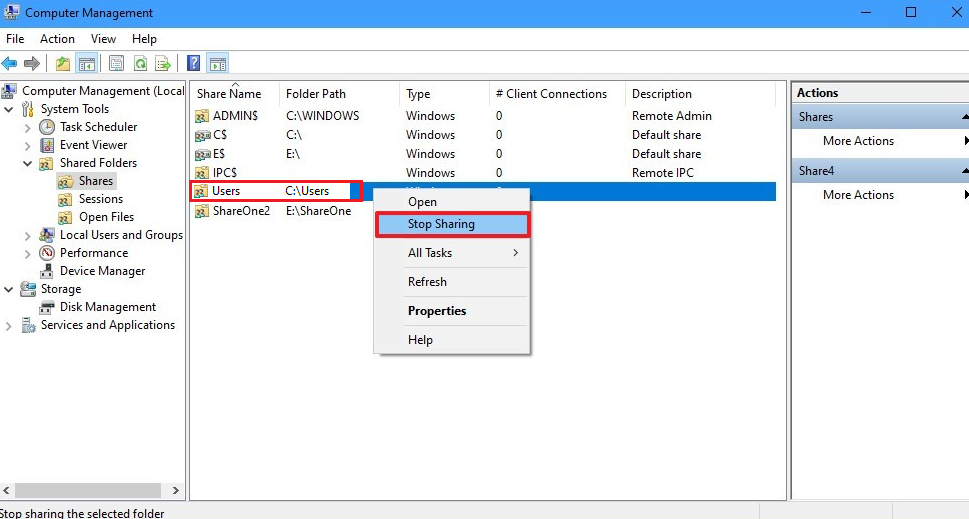The width and height of the screenshot is (969, 519).
Task: Click the ADMIN$ share icon
Action: coord(201,116)
